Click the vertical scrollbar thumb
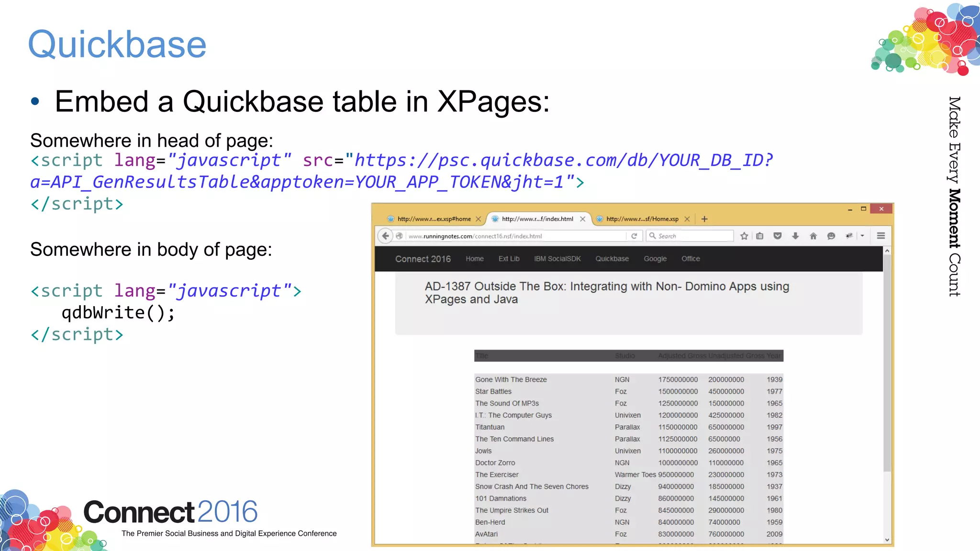The image size is (980, 551). 887,363
